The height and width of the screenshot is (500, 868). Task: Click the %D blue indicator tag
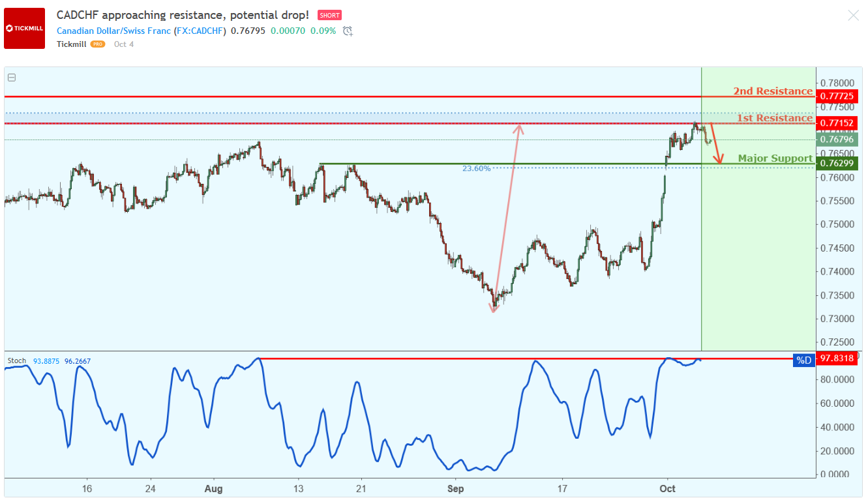[804, 360]
